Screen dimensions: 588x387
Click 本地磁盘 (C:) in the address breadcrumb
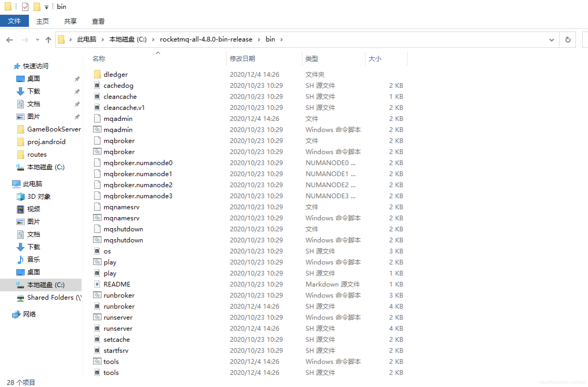tap(128, 39)
